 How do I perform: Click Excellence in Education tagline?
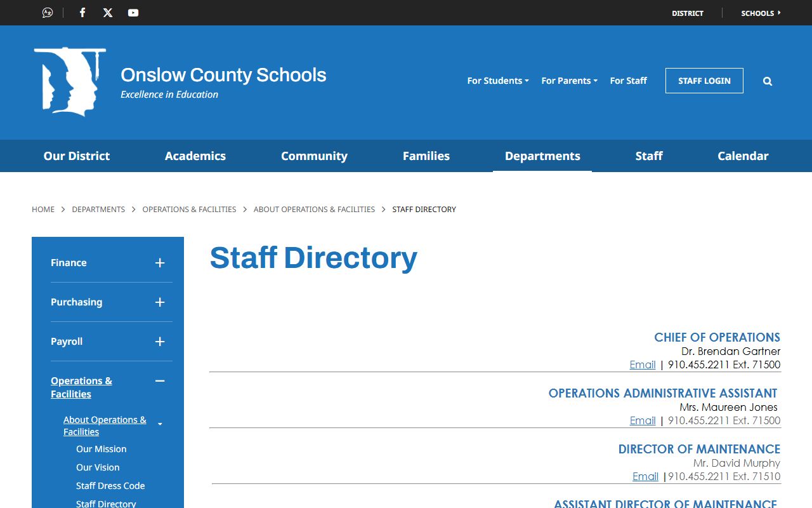pos(169,95)
